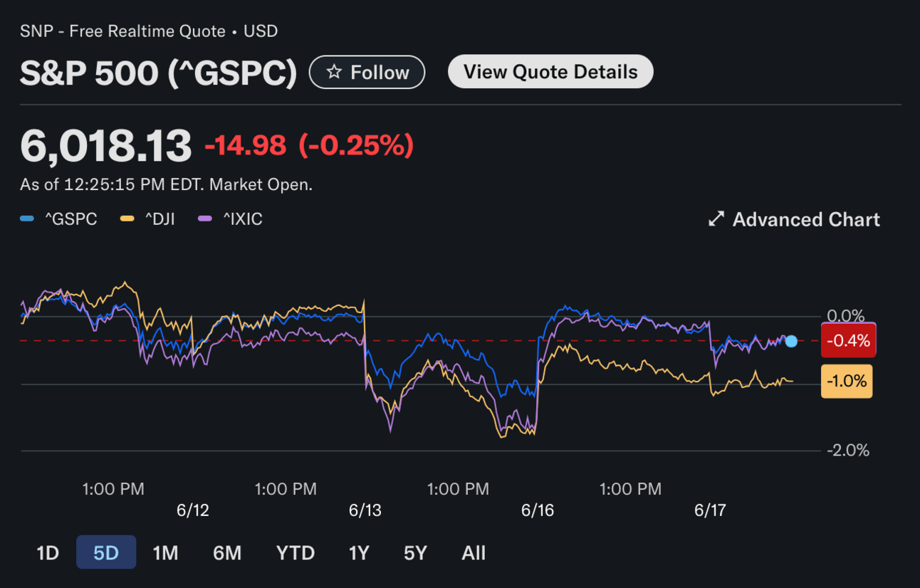
Task: Select the 1D time range
Action: tap(48, 552)
